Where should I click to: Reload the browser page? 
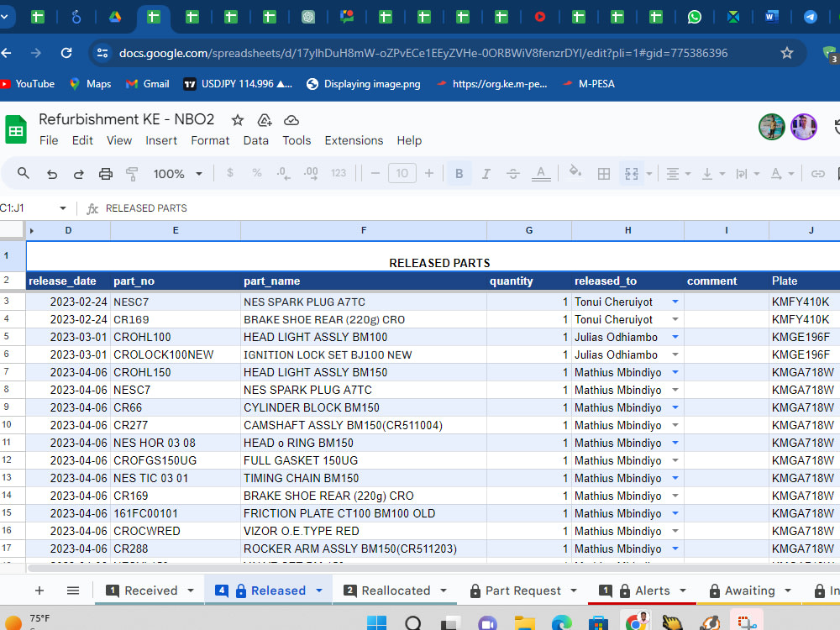click(66, 53)
